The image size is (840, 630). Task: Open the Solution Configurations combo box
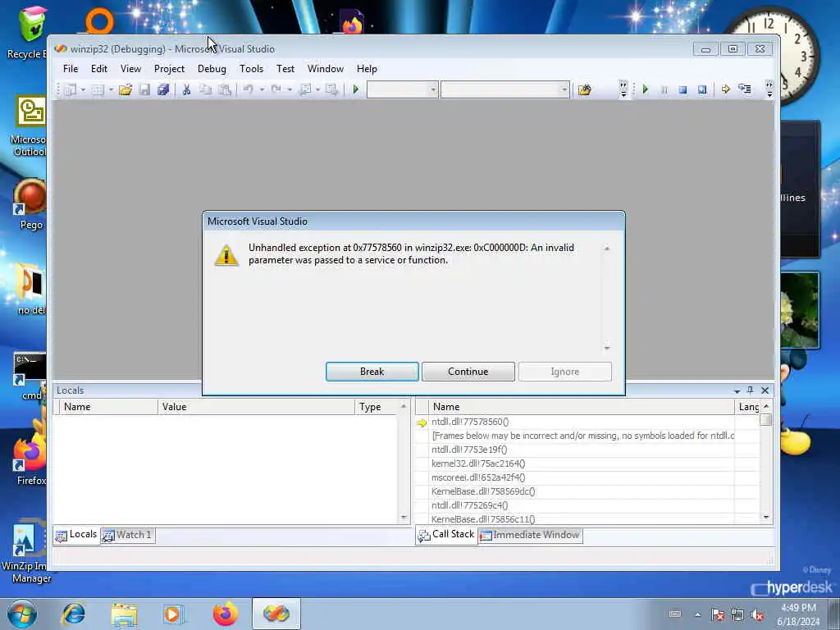click(x=402, y=89)
